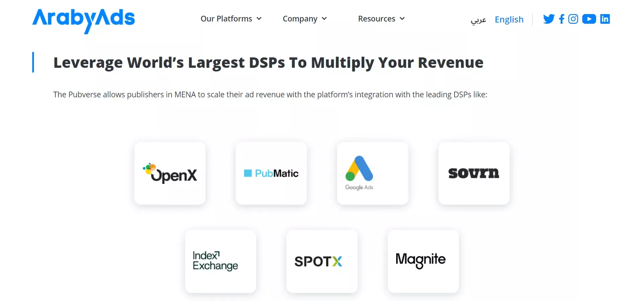Select the Google Ads logo card
The width and height of the screenshot is (644, 301).
(x=373, y=173)
